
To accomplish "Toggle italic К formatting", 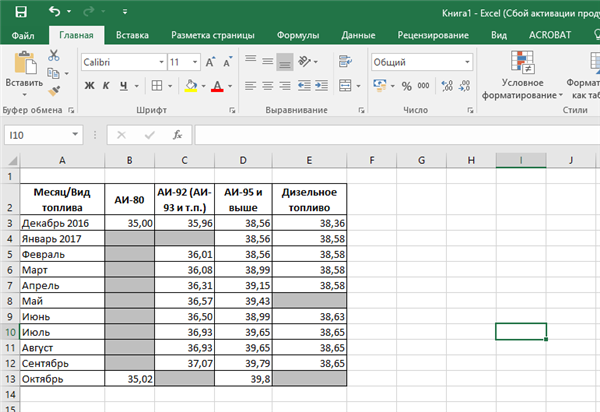I will click(106, 86).
